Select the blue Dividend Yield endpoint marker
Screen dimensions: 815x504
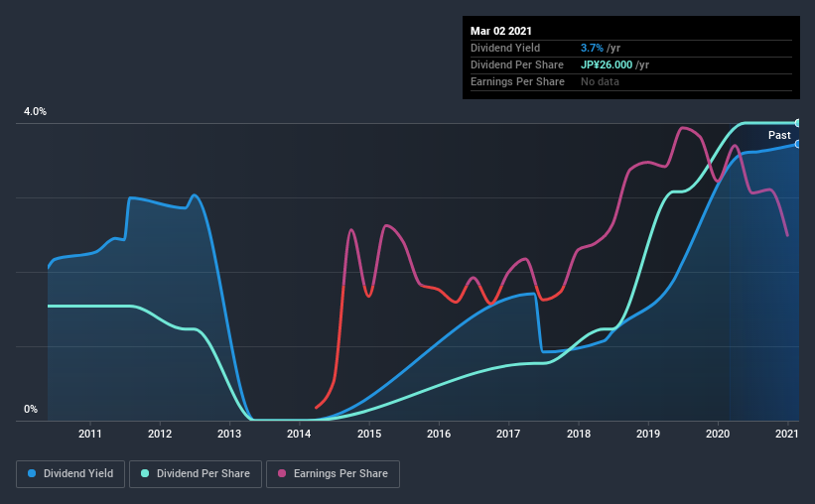(798, 144)
